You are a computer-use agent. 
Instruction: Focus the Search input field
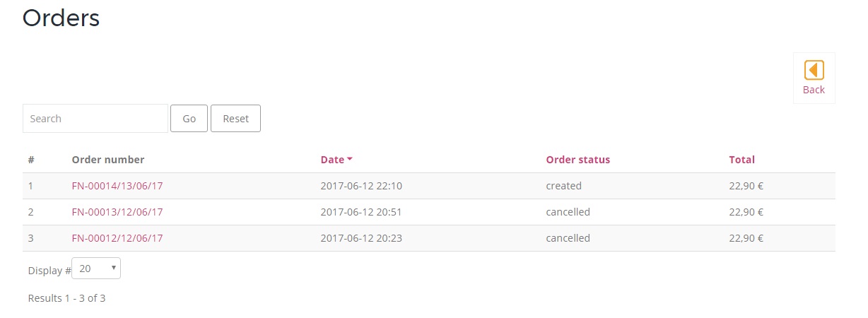95,119
